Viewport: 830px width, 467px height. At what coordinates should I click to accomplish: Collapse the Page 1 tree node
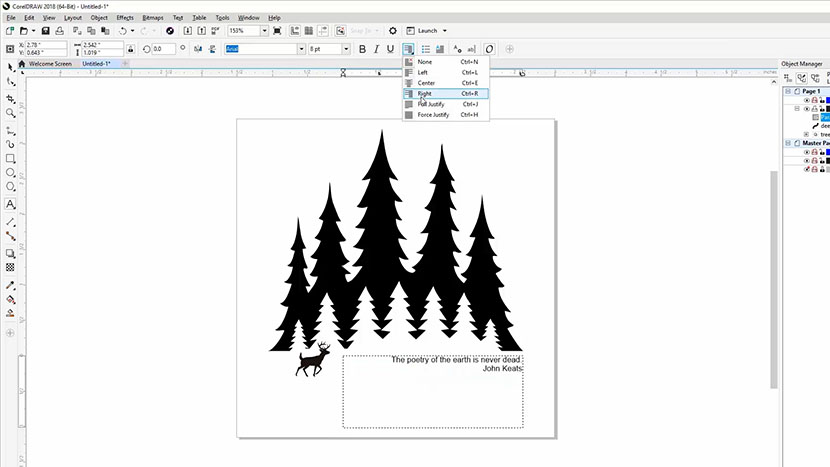click(x=786, y=91)
